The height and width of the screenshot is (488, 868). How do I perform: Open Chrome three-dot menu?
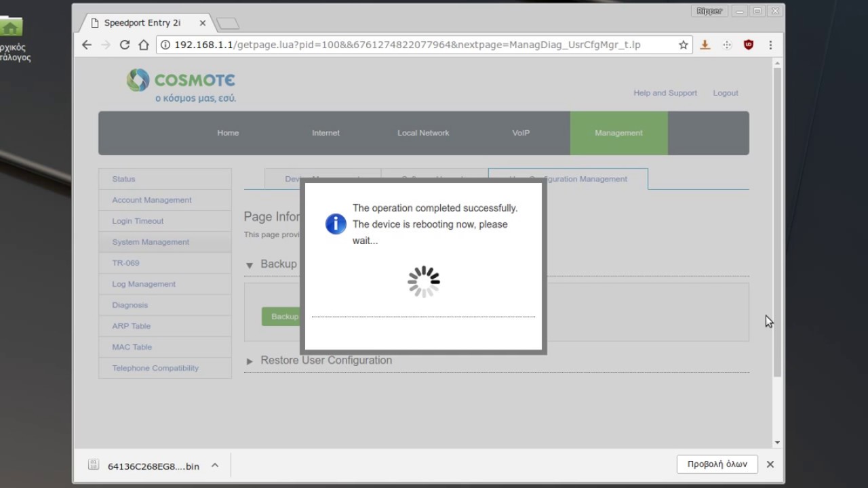[770, 45]
